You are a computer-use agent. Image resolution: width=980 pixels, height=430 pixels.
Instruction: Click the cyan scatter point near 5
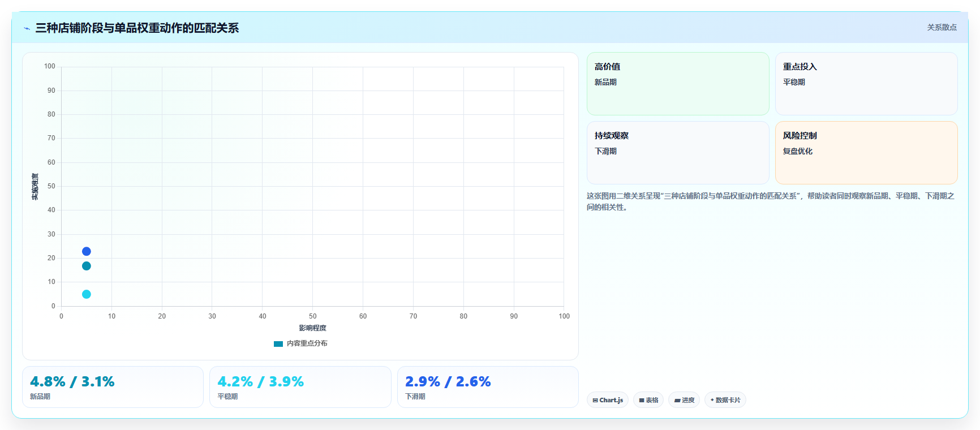point(87,294)
